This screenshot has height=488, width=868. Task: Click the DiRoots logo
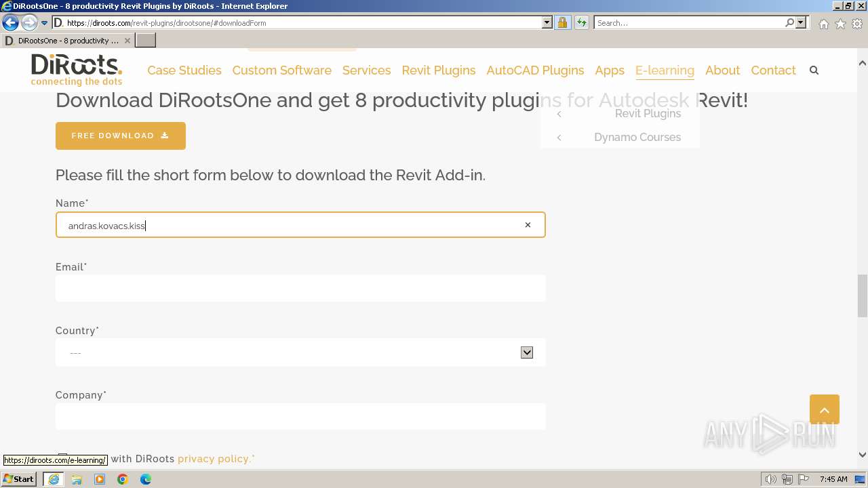[77, 70]
